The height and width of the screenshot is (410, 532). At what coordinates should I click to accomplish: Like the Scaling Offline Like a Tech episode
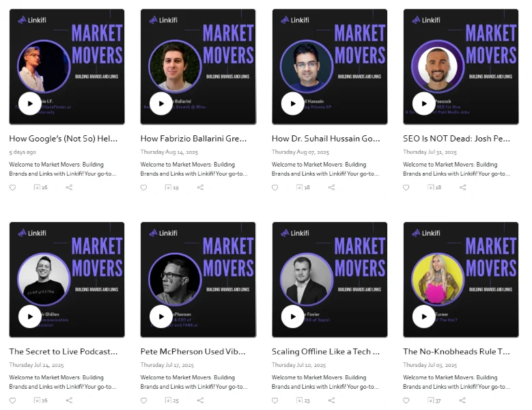pyautogui.click(x=275, y=400)
